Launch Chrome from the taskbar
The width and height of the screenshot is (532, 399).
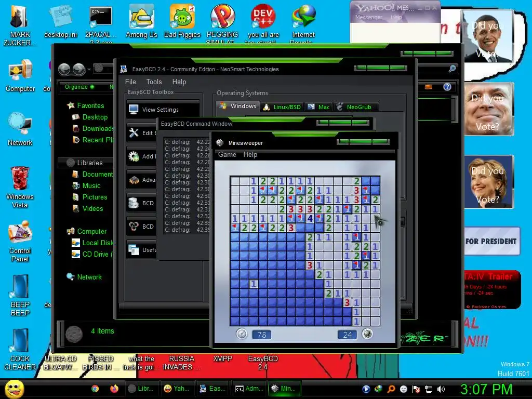pos(95,389)
